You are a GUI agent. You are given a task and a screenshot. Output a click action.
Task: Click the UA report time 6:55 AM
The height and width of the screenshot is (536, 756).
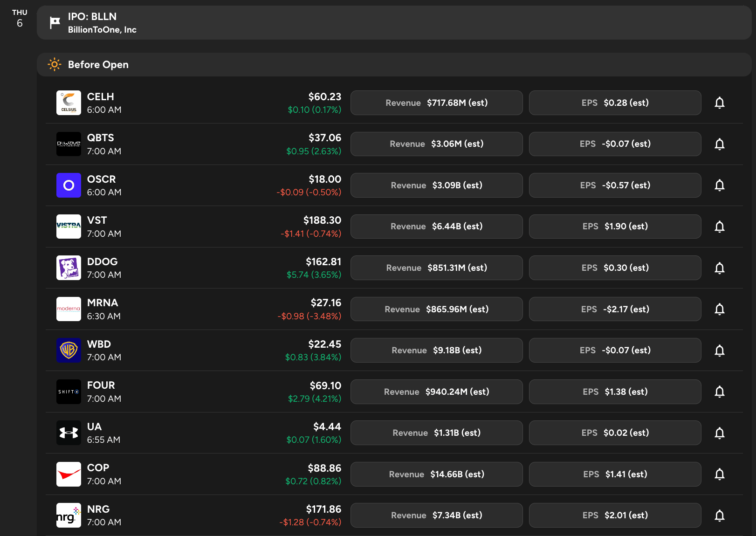[104, 440]
